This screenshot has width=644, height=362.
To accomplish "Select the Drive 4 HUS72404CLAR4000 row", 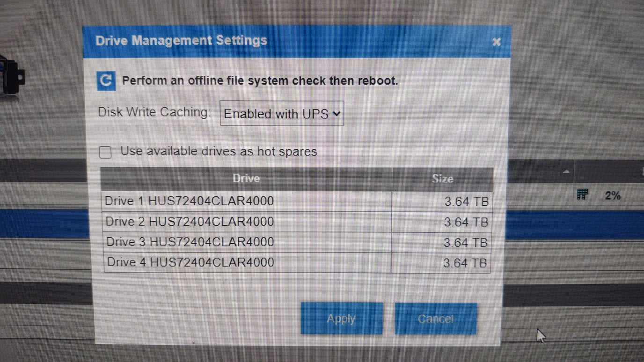I will 190,262.
